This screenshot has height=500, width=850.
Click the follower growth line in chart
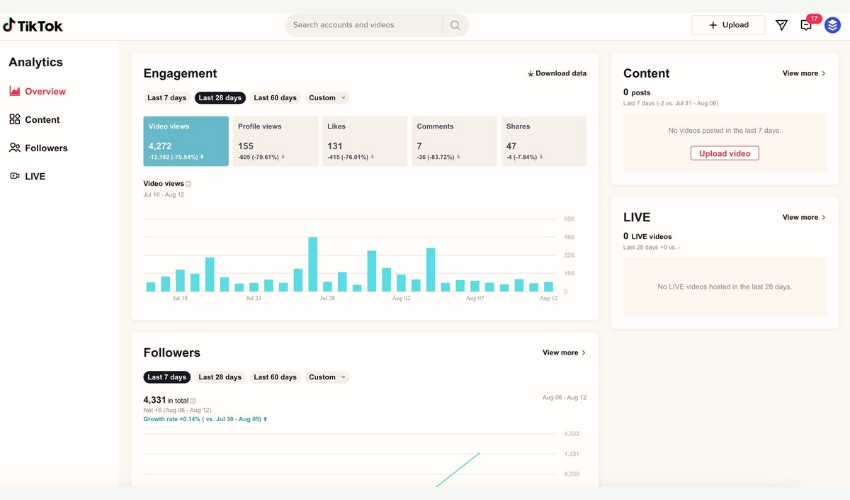point(458,470)
